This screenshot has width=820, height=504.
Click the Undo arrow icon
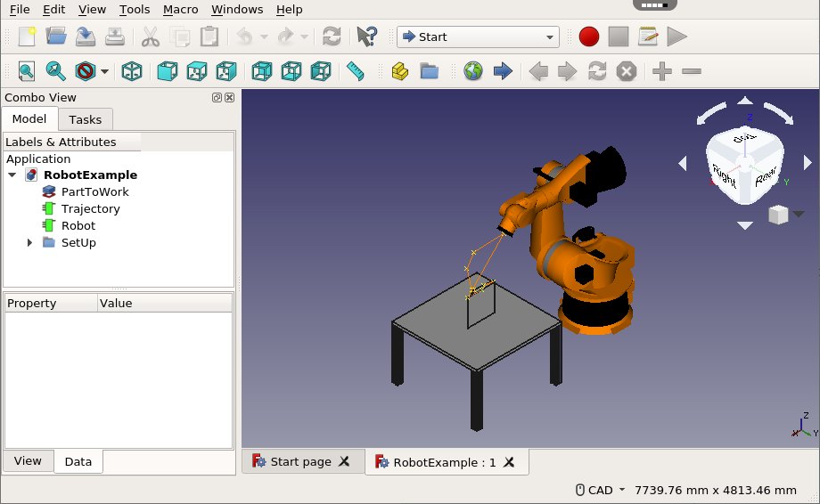(x=245, y=37)
